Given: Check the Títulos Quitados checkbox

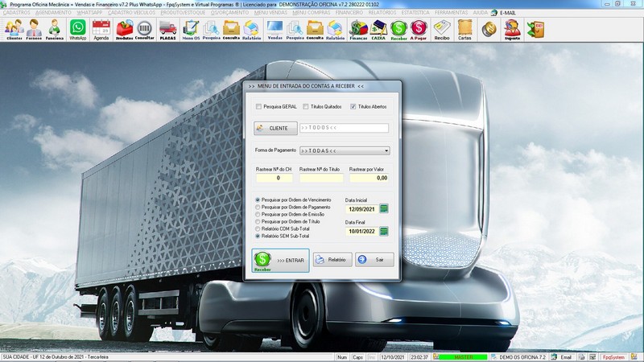Looking at the screenshot, I should click(x=306, y=107).
